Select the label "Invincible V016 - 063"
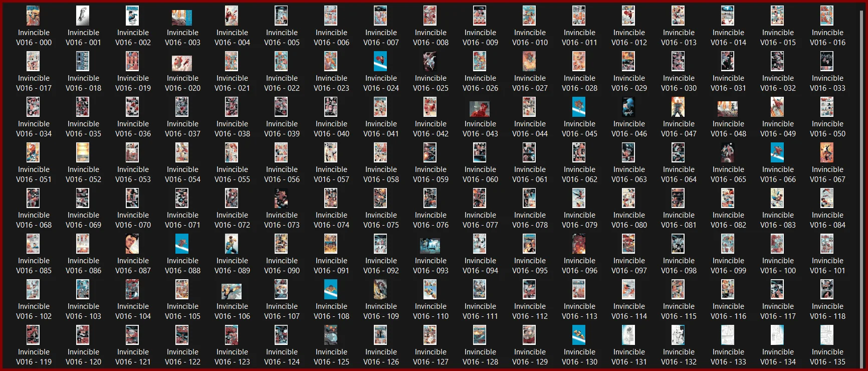This screenshot has height=371, width=868. click(x=629, y=174)
